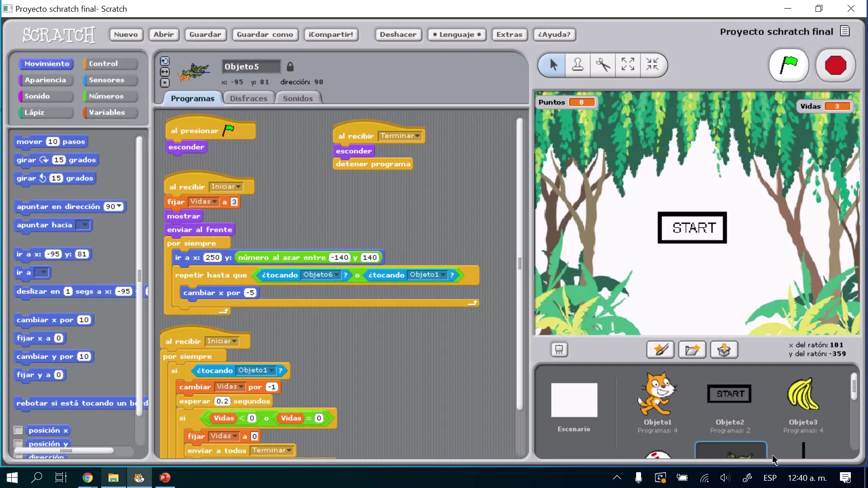This screenshot has width=868, height=488.
Task: Open the project notes icon
Action: (845, 31)
